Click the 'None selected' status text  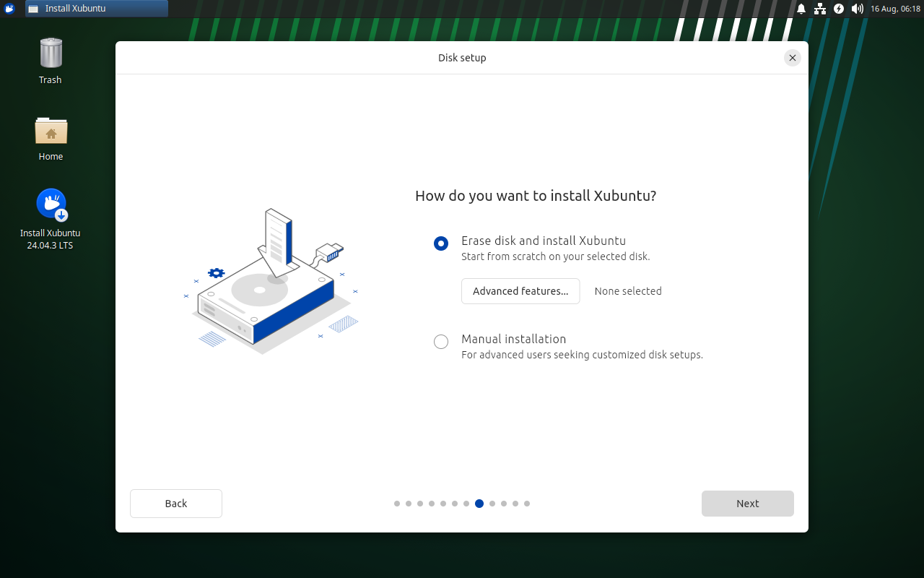point(628,291)
